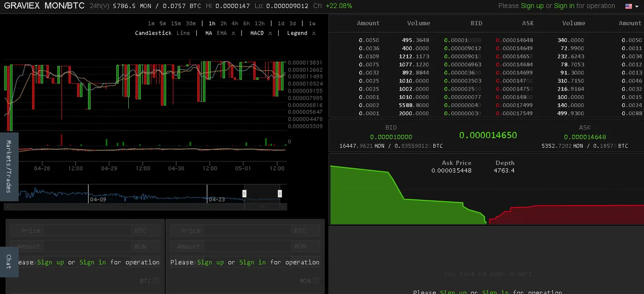644x294 pixels.
Task: Click the navigator horizontal scrollbar thumb
Action: coord(262,207)
